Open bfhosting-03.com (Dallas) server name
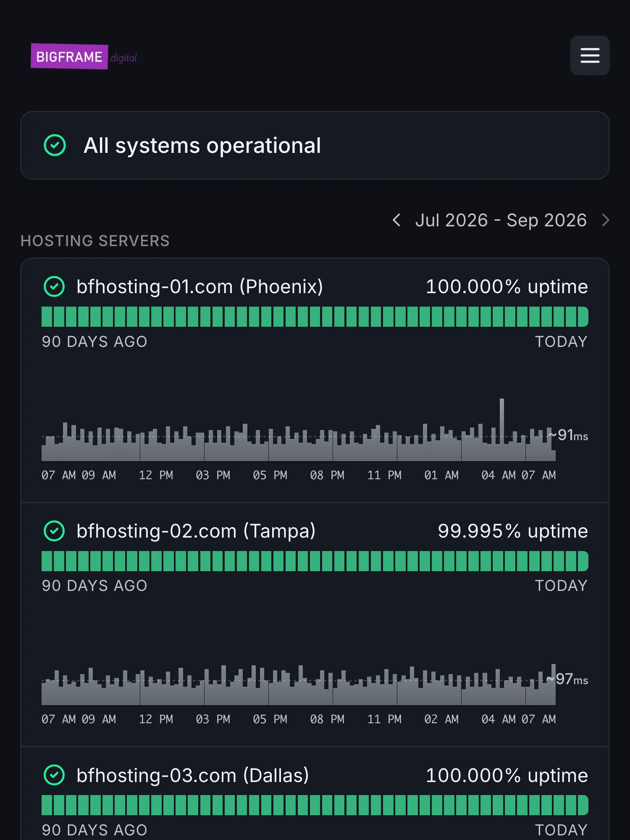Viewport: 630px width, 840px height. click(193, 775)
